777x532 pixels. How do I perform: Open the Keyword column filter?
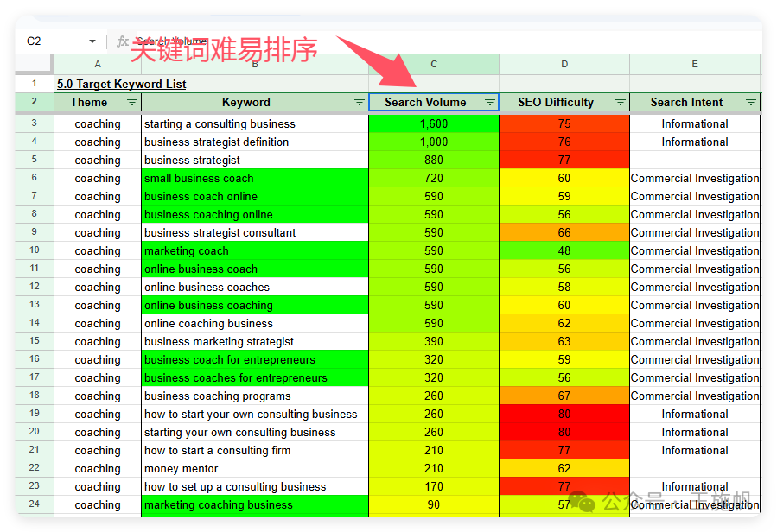360,102
